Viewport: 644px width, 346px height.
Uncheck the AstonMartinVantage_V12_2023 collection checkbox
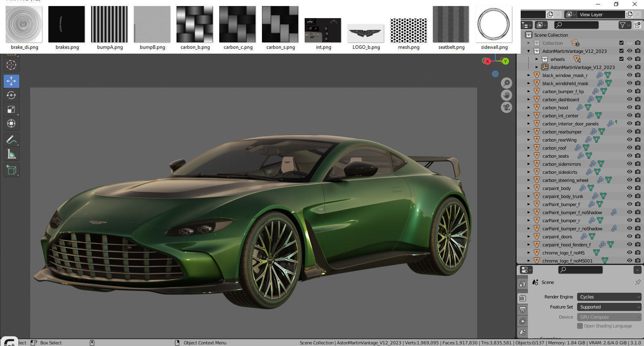[x=621, y=51]
